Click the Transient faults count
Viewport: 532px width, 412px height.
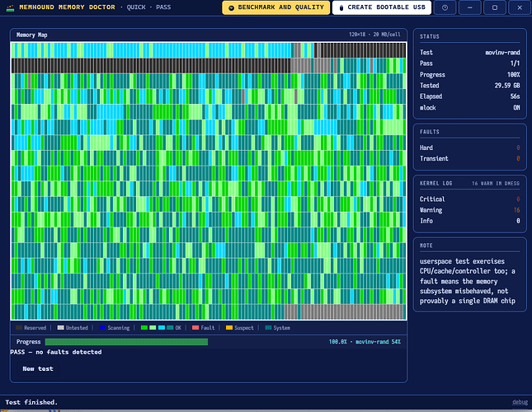(x=518, y=158)
